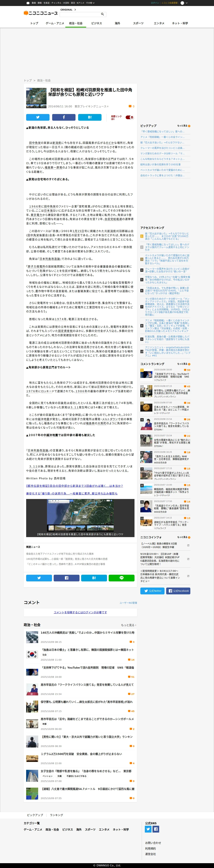
Task: Click コメントを投稿するにはログインが必要です link
Action: click(80, 612)
